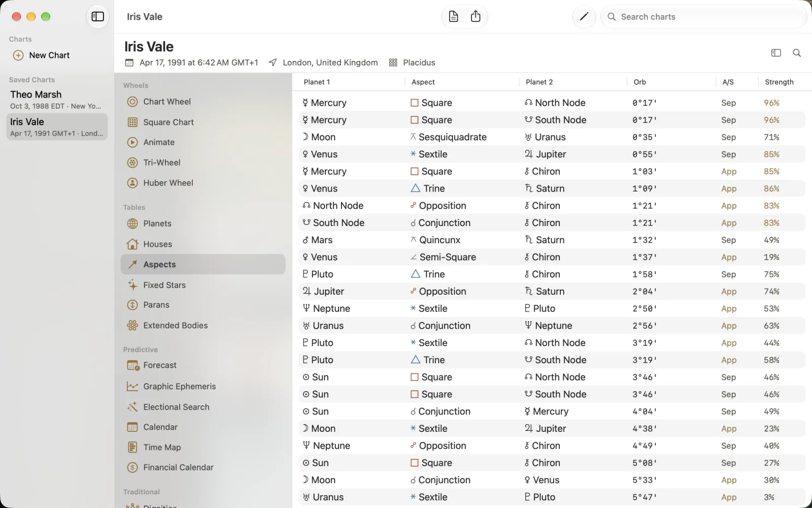Click the Fixed Stars icon
812x508 pixels.
tap(132, 285)
